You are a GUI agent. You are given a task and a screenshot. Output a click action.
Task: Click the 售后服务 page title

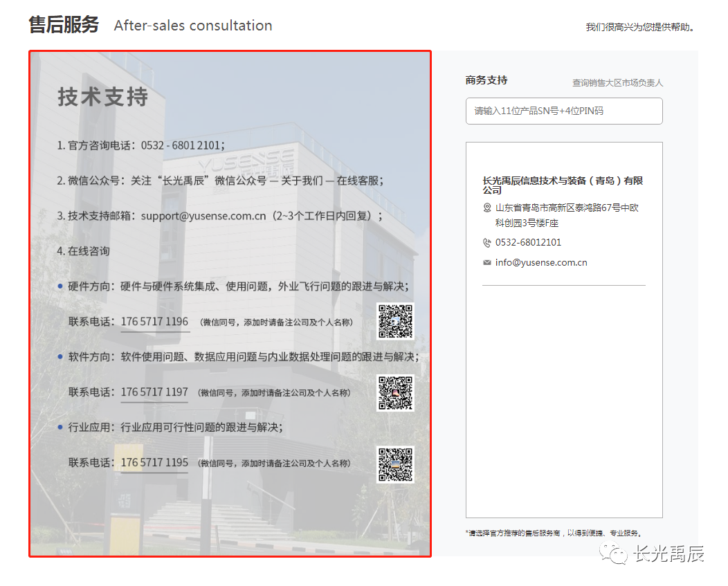point(64,26)
